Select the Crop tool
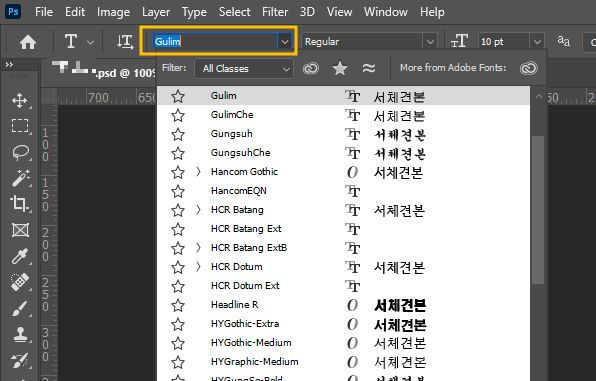Image resolution: width=596 pixels, height=381 pixels. point(19,203)
